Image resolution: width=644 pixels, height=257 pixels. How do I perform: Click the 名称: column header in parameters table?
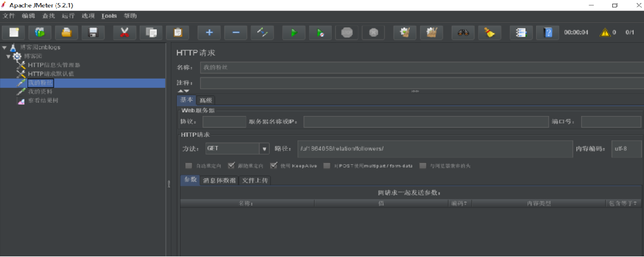(x=247, y=203)
